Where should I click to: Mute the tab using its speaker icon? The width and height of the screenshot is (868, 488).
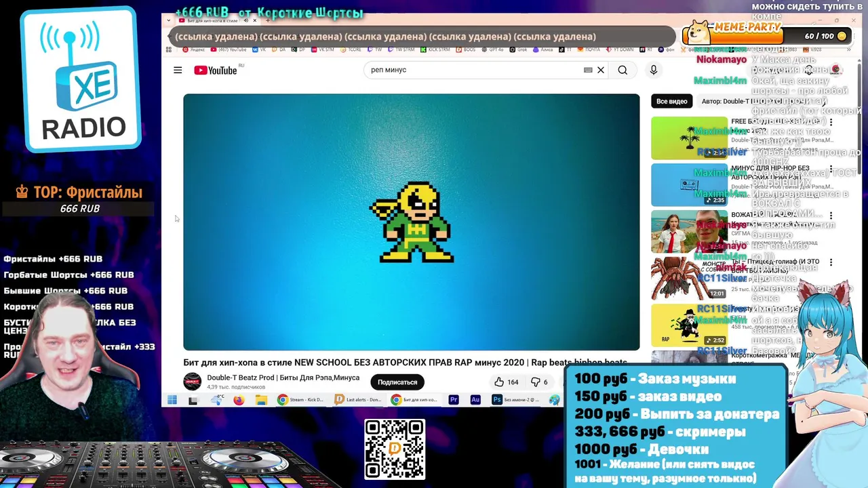(x=245, y=20)
